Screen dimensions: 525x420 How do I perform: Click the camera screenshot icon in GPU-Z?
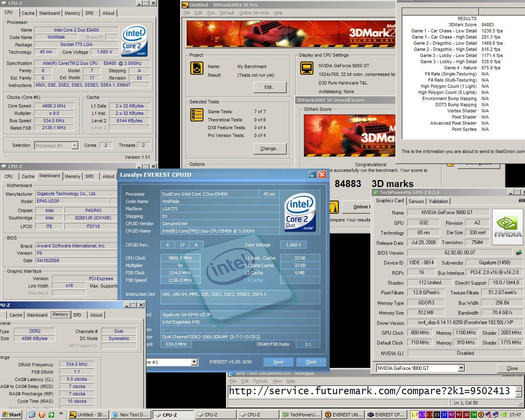point(522,201)
